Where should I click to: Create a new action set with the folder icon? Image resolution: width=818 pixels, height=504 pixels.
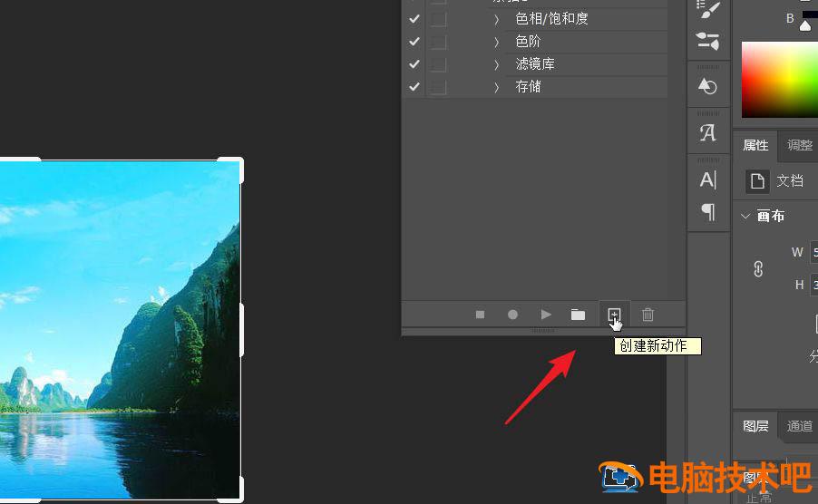578,315
